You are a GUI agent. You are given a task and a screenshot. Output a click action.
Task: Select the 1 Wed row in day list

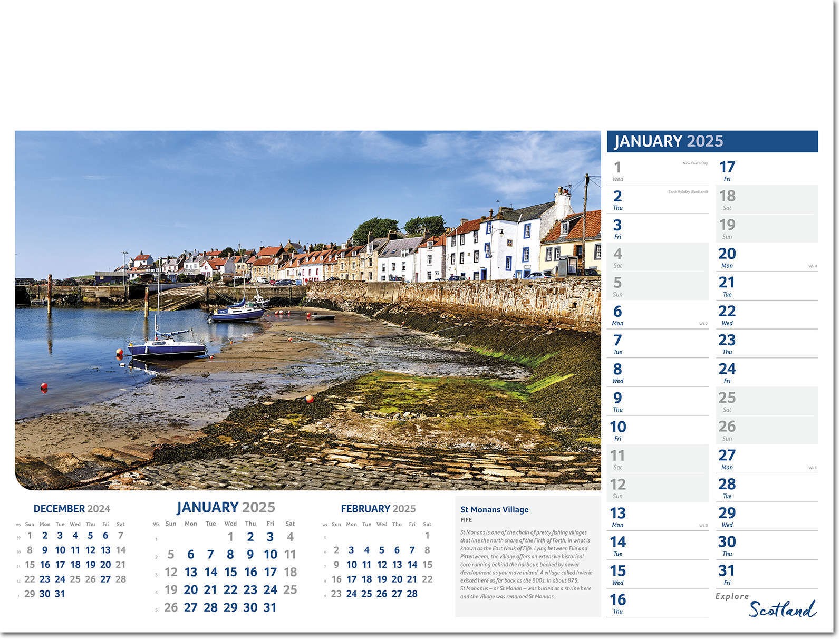coord(658,170)
